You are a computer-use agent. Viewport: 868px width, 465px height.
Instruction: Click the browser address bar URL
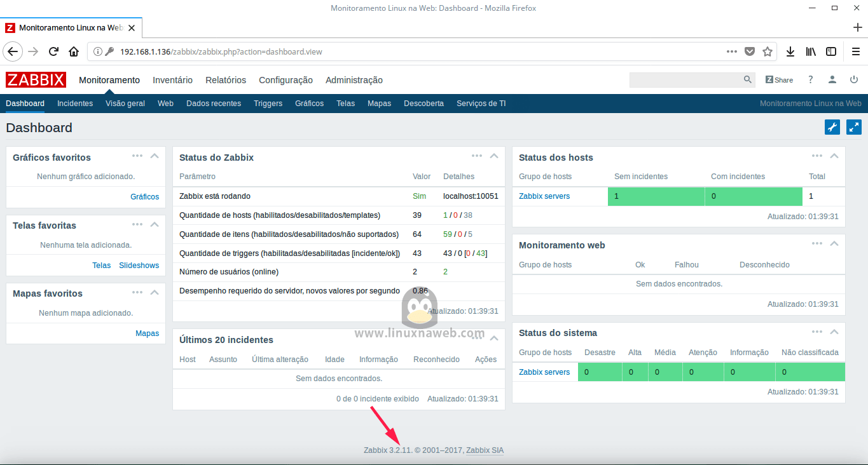(221, 51)
